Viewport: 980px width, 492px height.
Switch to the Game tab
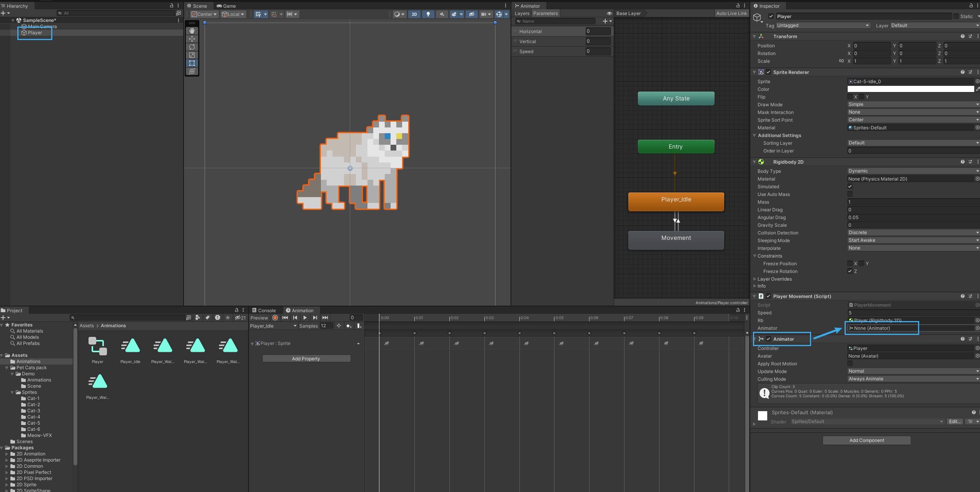click(226, 6)
